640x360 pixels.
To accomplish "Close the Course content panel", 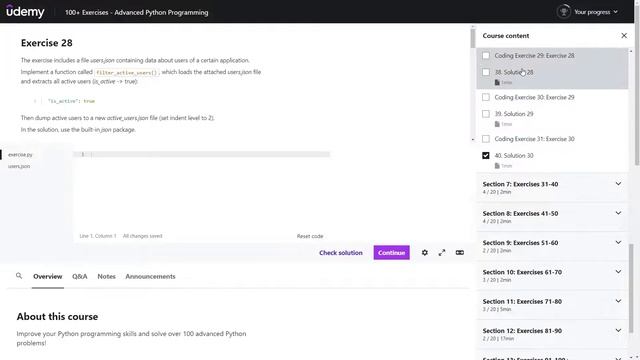I will 624,36.
